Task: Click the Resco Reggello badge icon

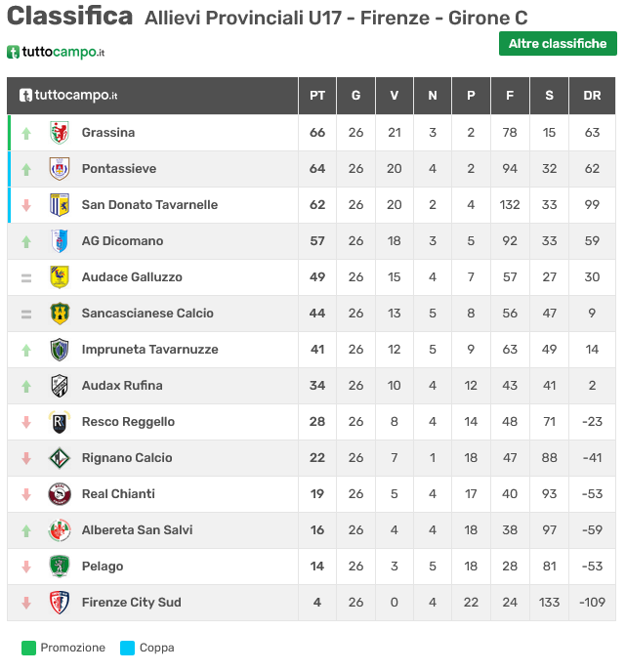Action: click(x=60, y=422)
